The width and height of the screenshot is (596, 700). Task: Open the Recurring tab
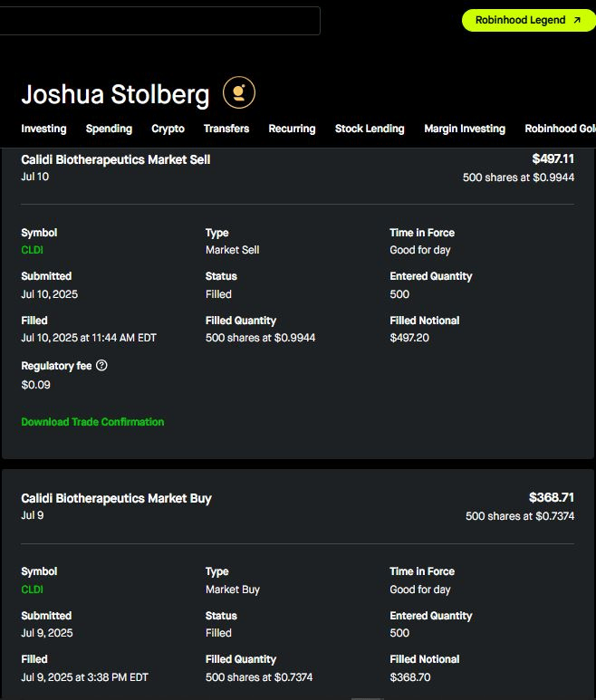point(292,129)
